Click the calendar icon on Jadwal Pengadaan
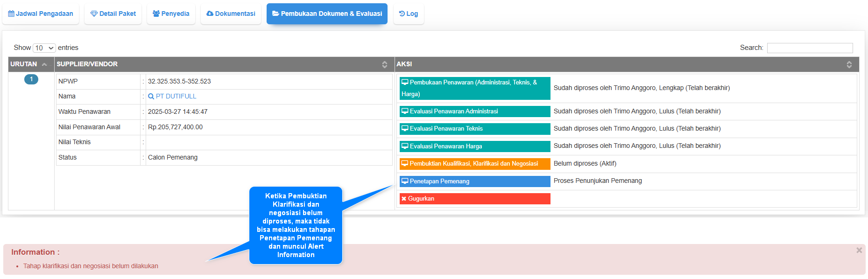Image resolution: width=868 pixels, height=279 pixels. (11, 14)
